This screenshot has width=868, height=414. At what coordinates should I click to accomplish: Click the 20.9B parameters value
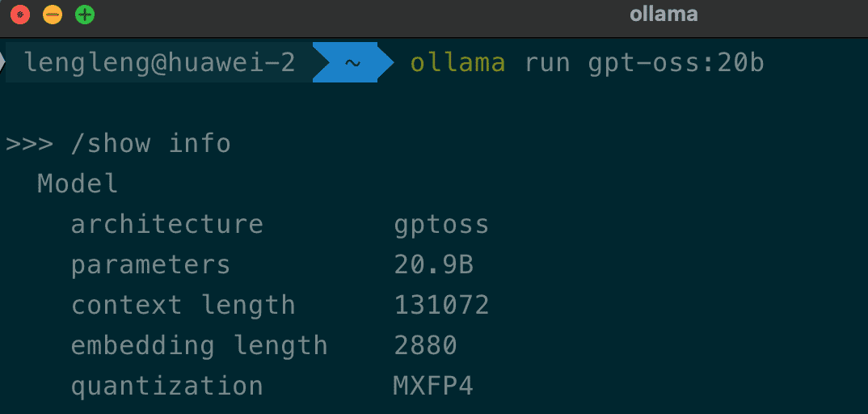pyautogui.click(x=433, y=264)
